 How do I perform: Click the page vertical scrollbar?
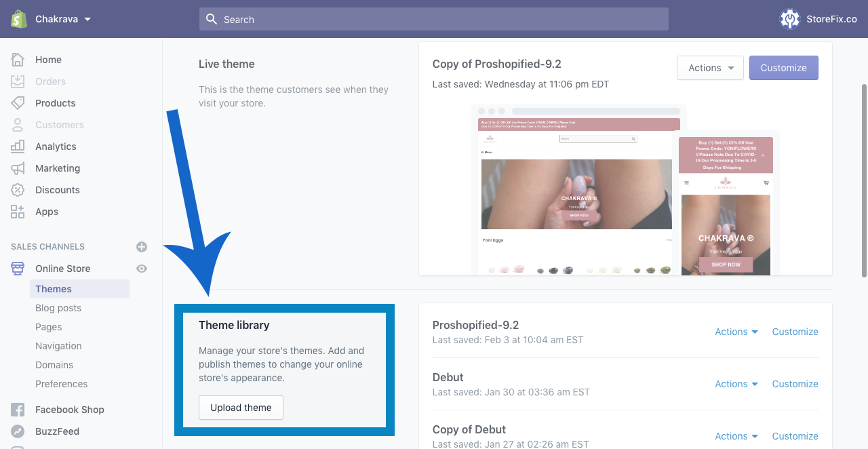(863, 180)
